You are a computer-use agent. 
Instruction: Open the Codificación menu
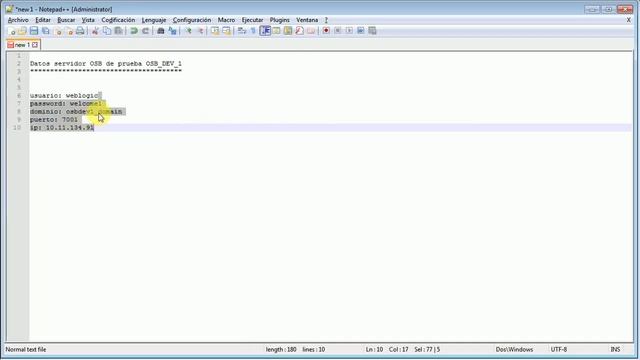(x=118, y=20)
